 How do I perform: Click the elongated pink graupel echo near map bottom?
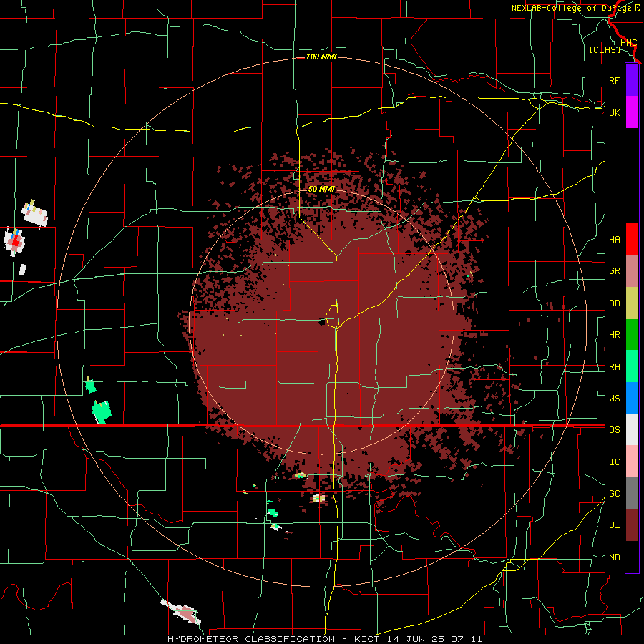coord(181,612)
